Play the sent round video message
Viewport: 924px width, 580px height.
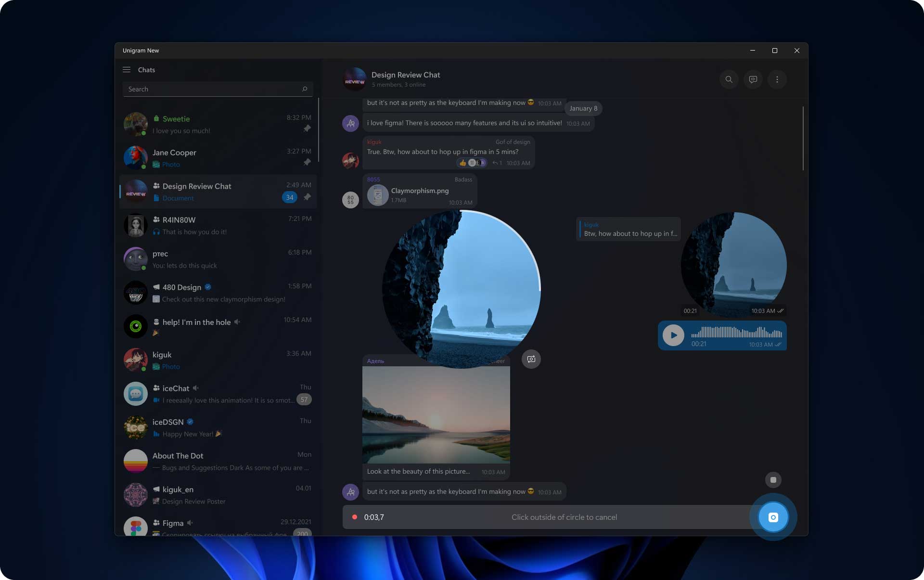click(x=734, y=265)
